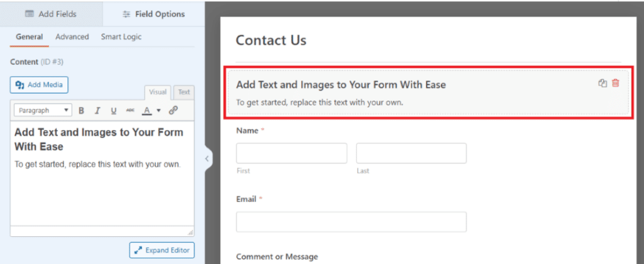The image size is (644, 264).
Task: Switch to the Add Fields tab
Action: click(x=51, y=13)
